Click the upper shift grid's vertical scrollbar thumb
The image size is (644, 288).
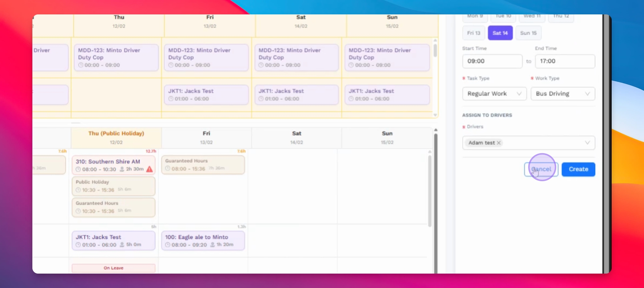[x=435, y=50]
